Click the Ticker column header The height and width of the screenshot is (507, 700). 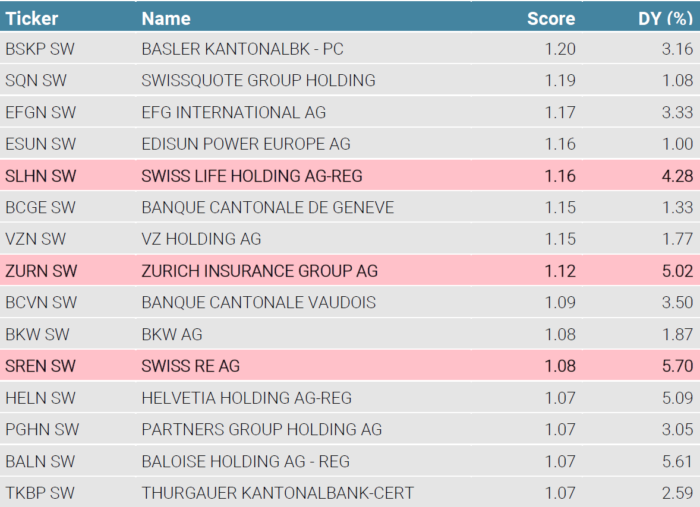click(x=32, y=18)
